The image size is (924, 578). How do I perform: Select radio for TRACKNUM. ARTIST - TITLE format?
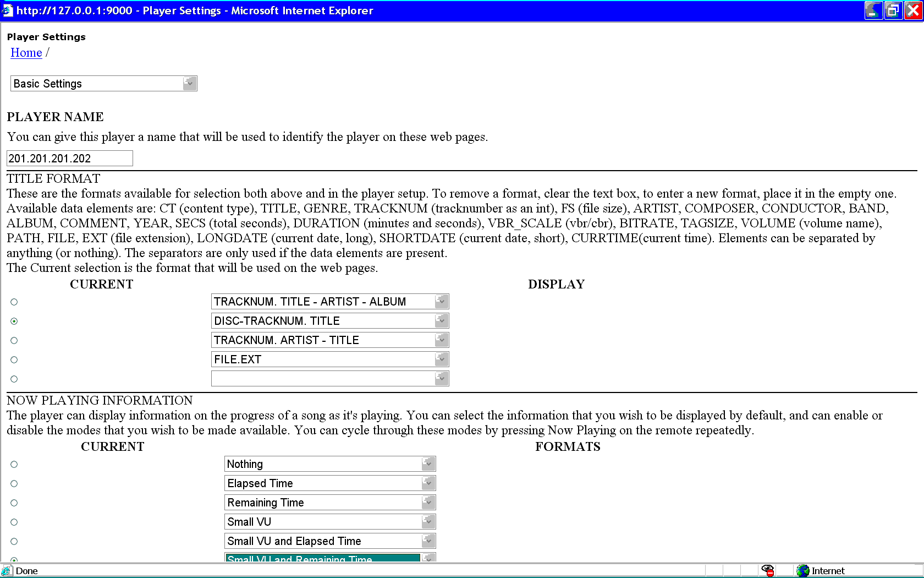tap(14, 340)
